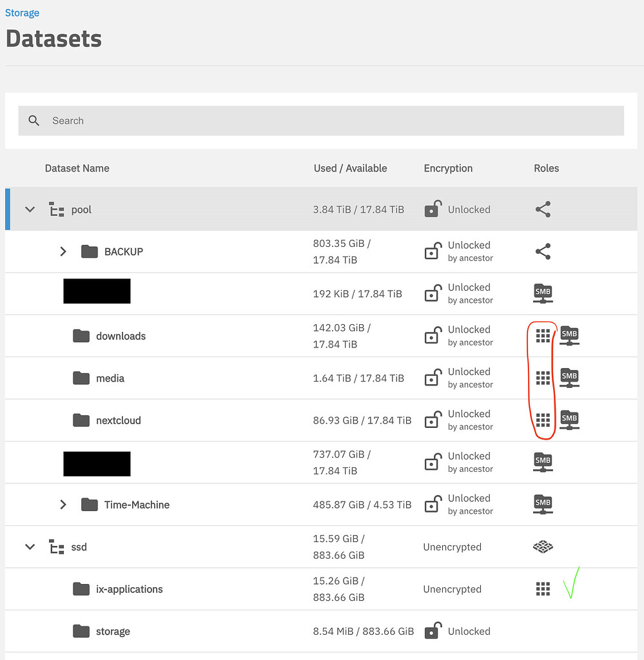Select the share icon beside BACKUP
The width and height of the screenshot is (644, 660).
[542, 251]
